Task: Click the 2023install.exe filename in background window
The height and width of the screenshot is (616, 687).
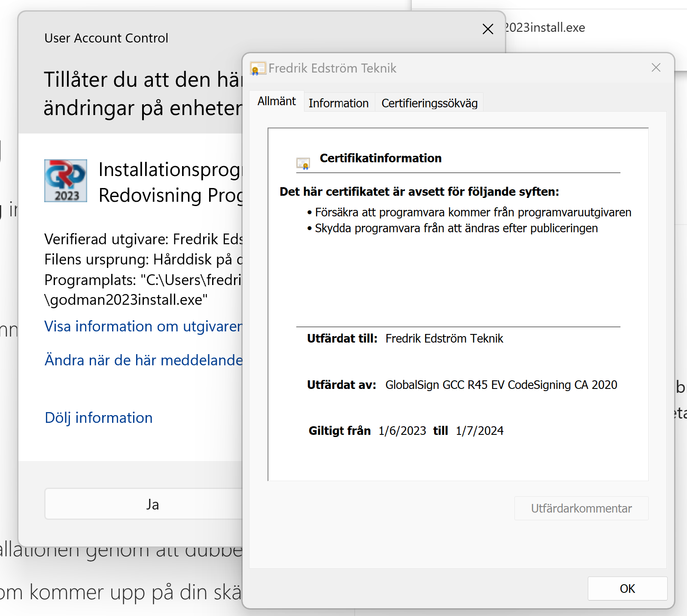Action: [x=545, y=27]
